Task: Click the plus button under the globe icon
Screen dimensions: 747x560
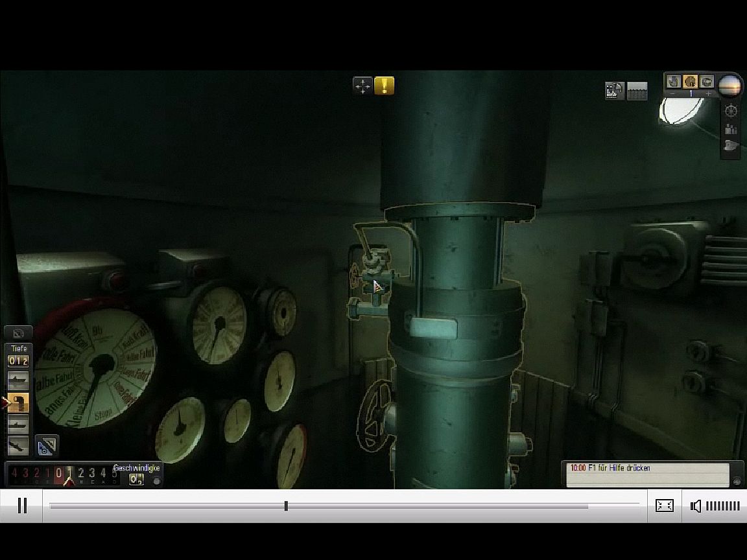Action: (x=708, y=94)
